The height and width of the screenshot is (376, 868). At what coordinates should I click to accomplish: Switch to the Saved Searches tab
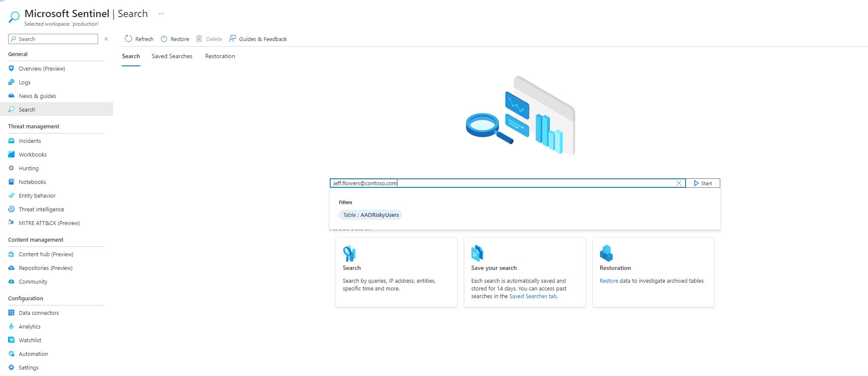coord(172,56)
